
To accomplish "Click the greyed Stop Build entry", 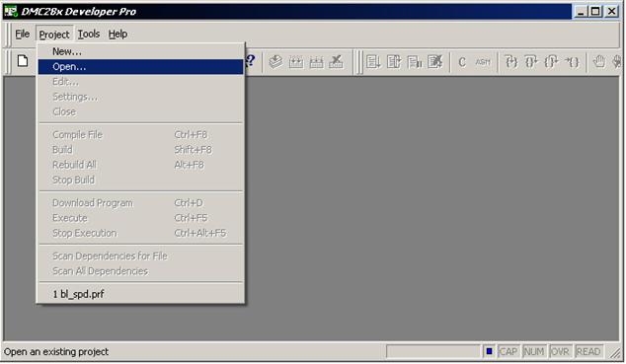I will pyautogui.click(x=140, y=181).
